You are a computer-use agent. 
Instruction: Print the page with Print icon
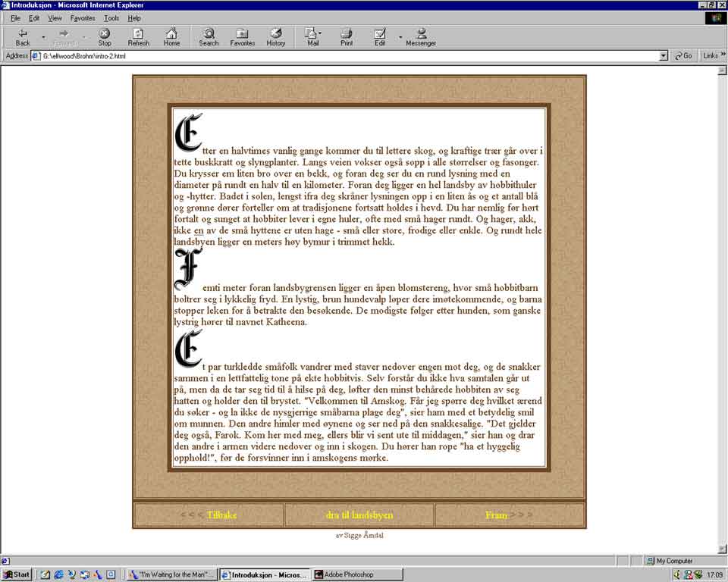coord(347,36)
